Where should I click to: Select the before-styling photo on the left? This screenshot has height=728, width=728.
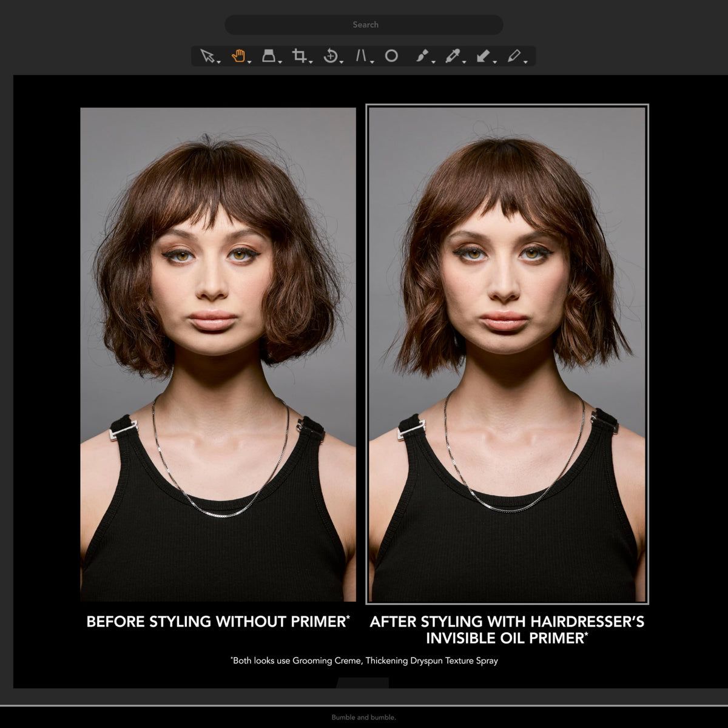click(x=218, y=354)
